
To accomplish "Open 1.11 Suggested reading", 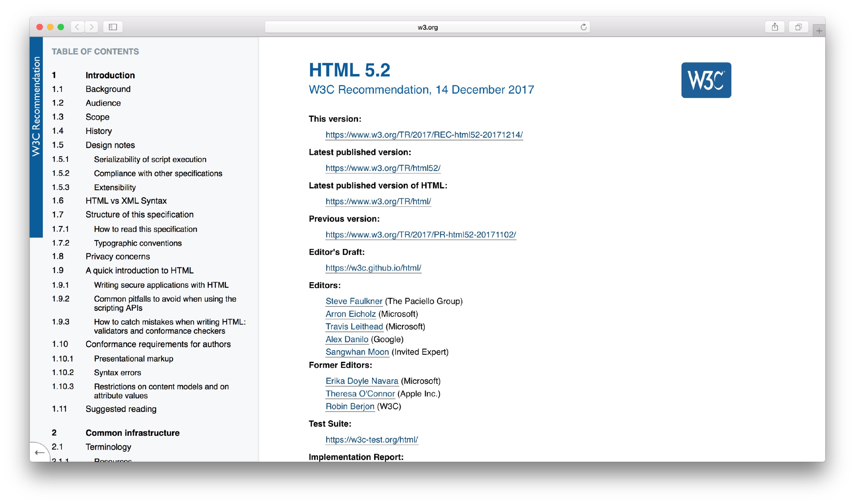I will click(x=121, y=409).
